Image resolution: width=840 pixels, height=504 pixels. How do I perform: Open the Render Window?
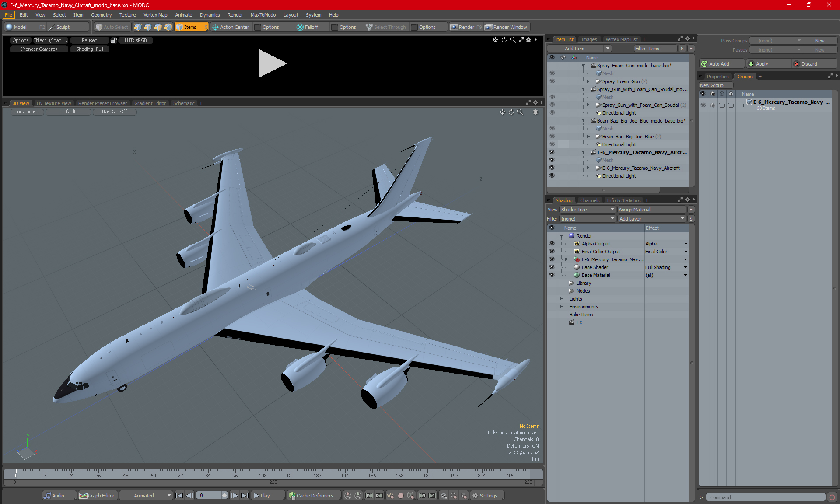coord(507,27)
